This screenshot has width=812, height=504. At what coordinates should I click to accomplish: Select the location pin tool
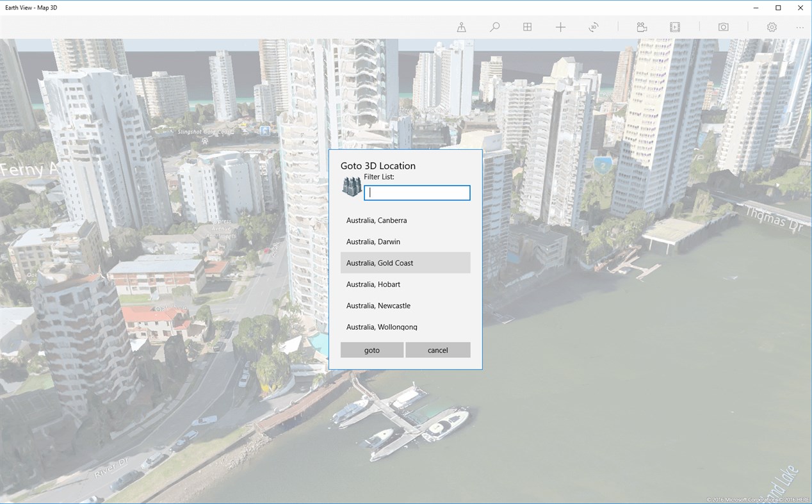point(461,27)
